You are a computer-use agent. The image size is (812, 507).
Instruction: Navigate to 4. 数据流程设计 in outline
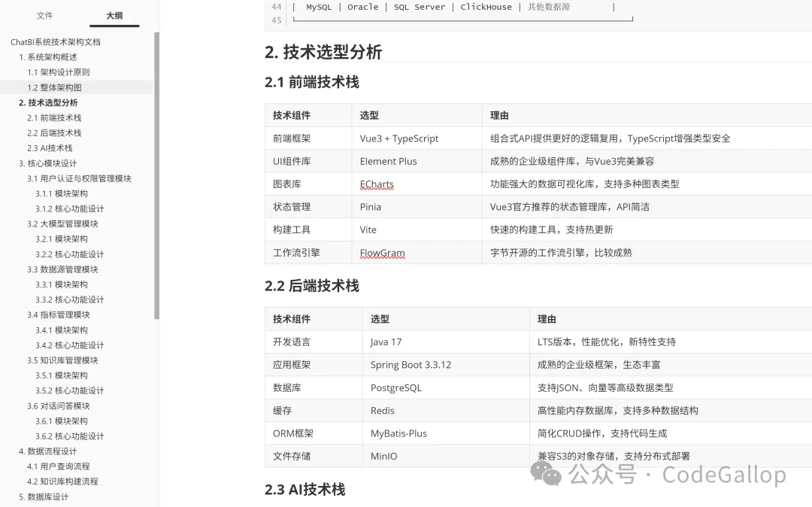[x=47, y=451]
